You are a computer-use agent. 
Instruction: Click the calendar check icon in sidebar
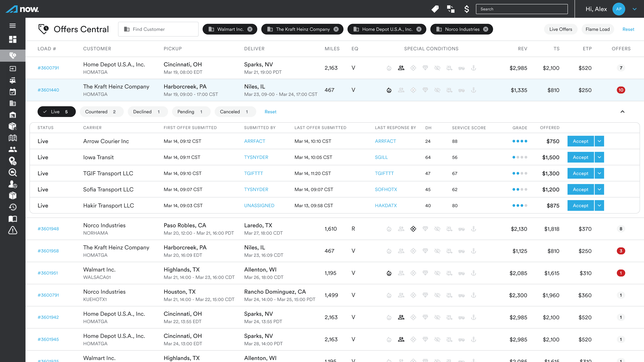click(13, 92)
